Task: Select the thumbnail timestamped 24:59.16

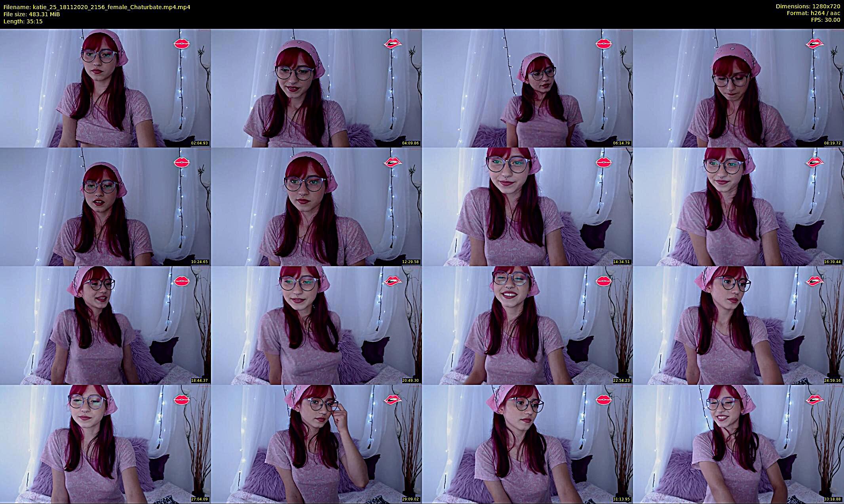Action: pos(738,325)
